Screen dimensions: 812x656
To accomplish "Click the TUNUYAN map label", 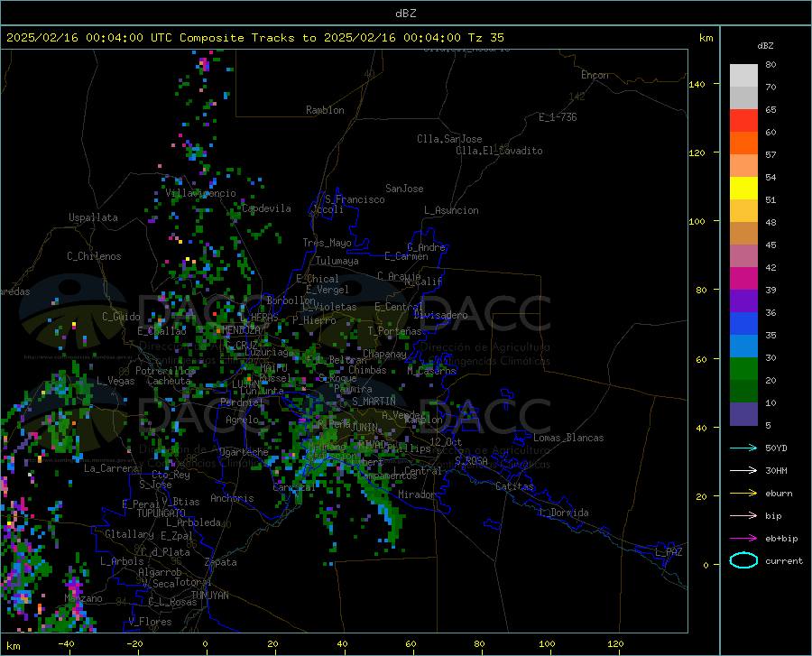I will coord(209,595).
